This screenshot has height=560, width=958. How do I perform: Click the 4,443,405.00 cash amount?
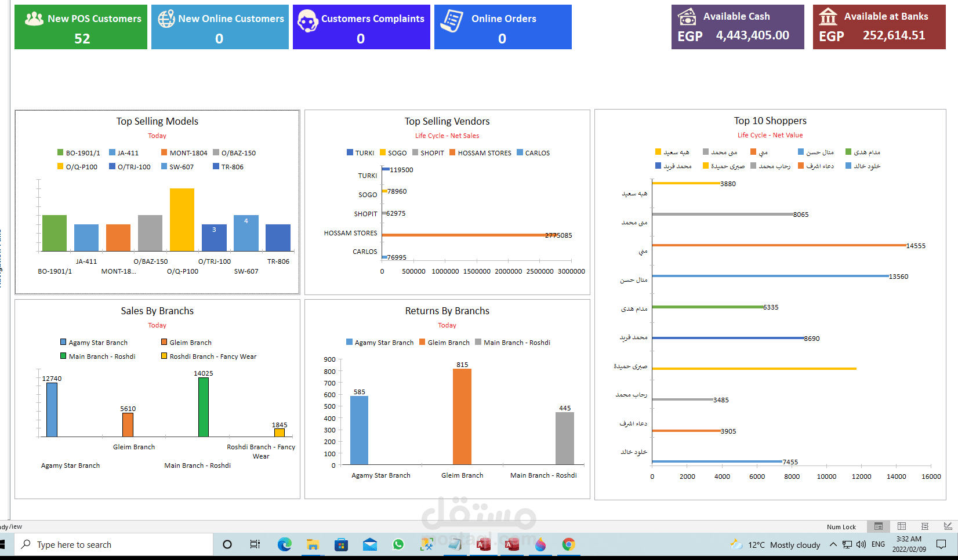753,35
